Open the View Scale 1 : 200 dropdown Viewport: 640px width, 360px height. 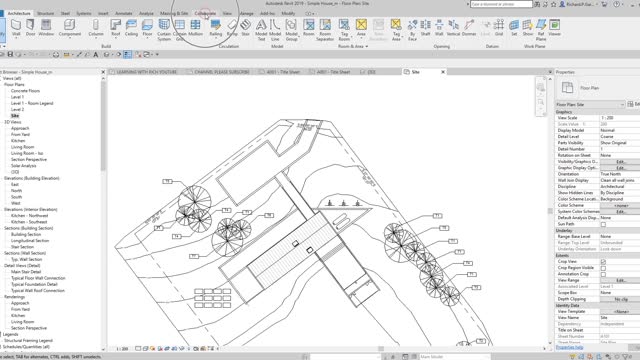tap(620, 118)
